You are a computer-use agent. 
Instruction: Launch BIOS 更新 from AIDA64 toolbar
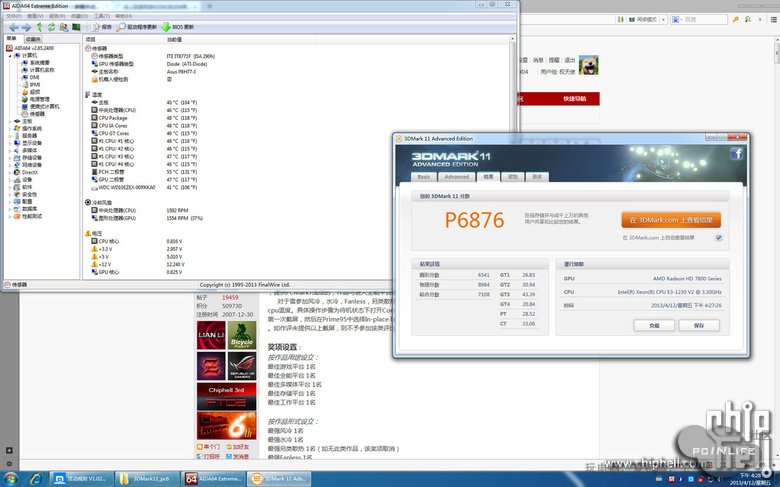[178, 27]
